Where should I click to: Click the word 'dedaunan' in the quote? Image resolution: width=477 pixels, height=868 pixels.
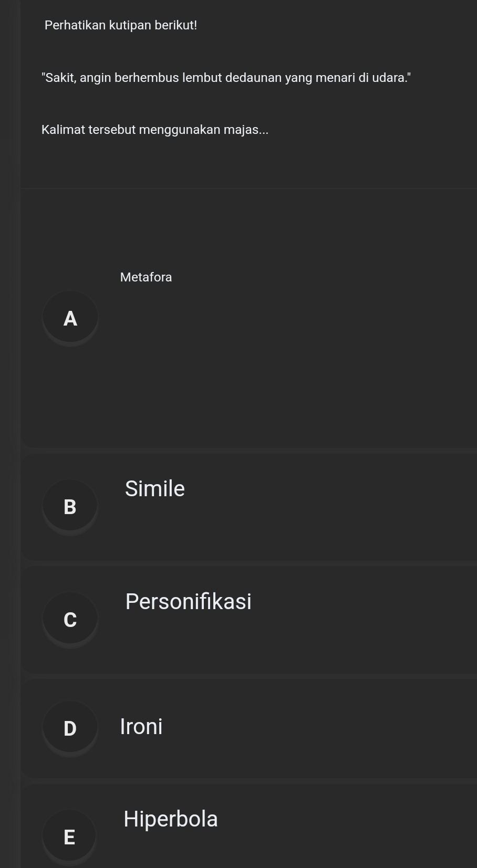coord(253,78)
